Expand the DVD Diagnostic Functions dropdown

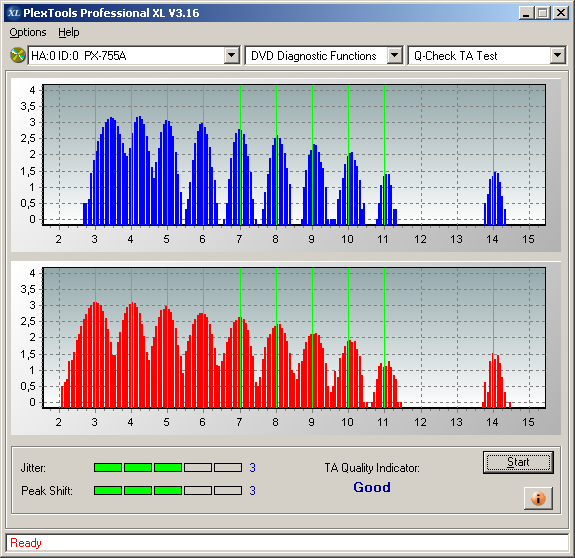point(395,56)
